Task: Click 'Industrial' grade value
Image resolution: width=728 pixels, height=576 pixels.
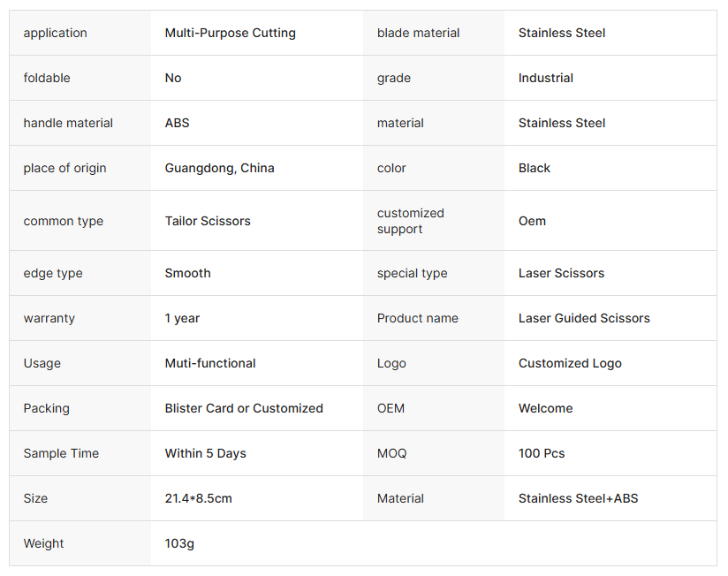Action: [545, 79]
